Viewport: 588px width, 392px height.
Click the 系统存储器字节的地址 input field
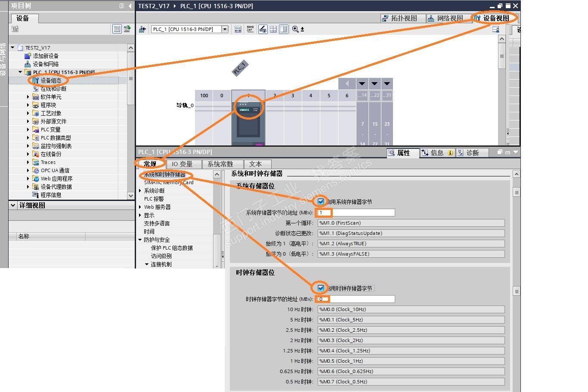[356, 213]
